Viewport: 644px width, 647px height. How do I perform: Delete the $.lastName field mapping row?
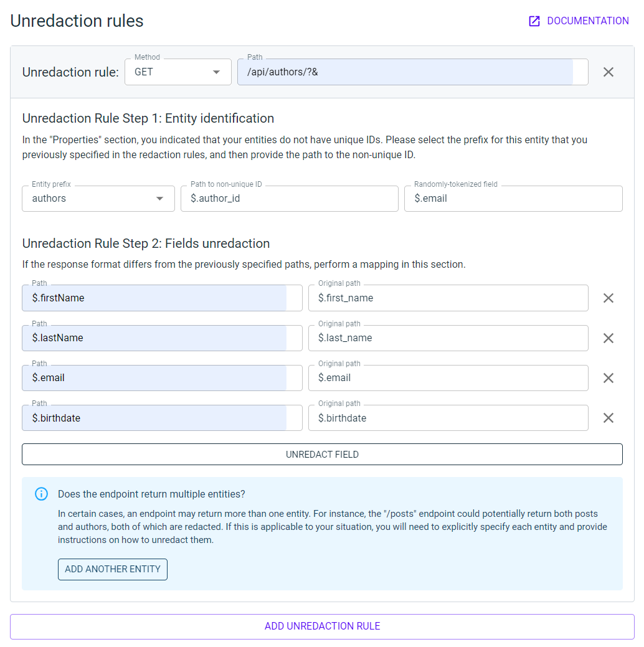pyautogui.click(x=608, y=338)
